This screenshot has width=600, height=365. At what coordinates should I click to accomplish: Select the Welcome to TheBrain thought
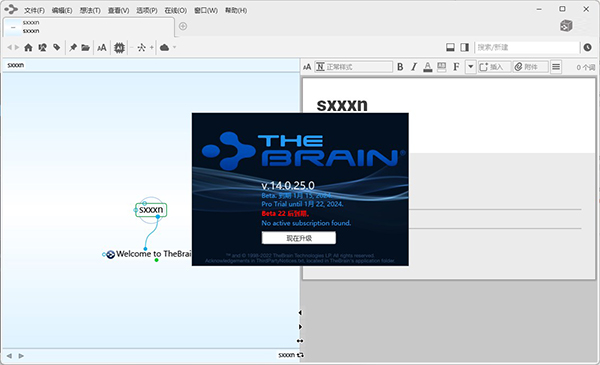(x=153, y=254)
